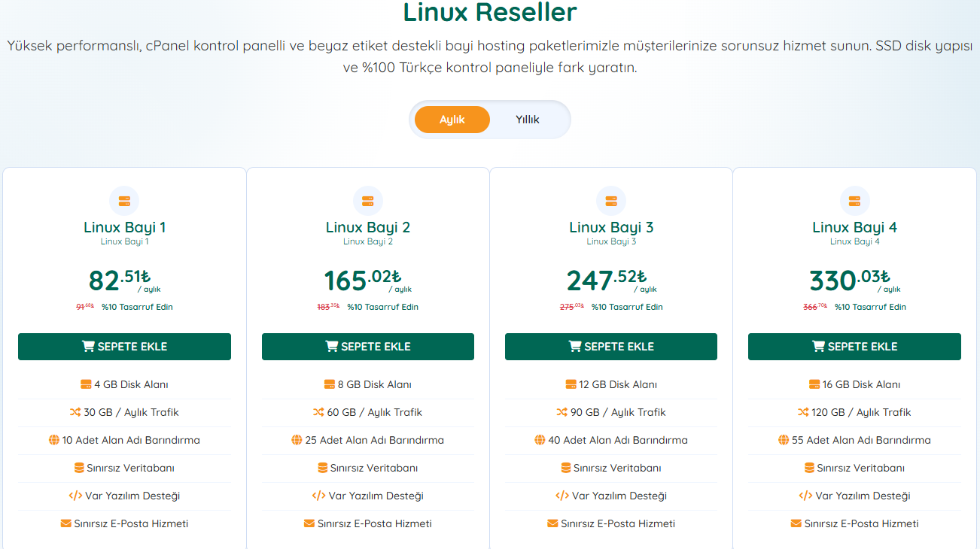Click the Linux Reseller page heading
The width and height of the screenshot is (980, 549).
[x=490, y=12]
